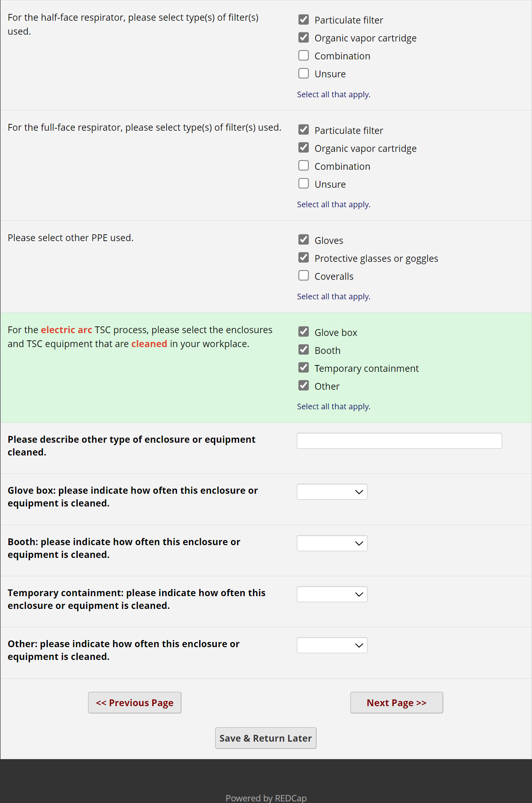Check Unsure for full-face respirator filters

(x=304, y=184)
